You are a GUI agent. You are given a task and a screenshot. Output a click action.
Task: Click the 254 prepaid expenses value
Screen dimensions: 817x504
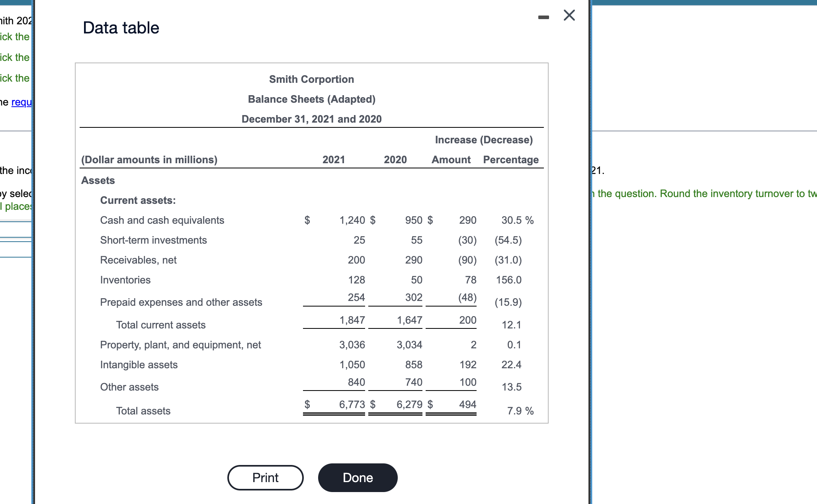point(356,297)
